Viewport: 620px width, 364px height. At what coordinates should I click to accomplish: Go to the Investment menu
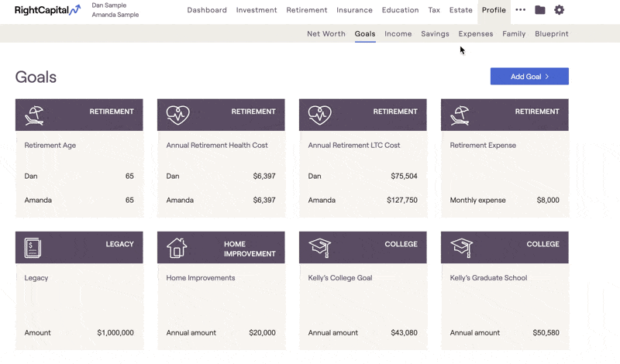pos(257,10)
